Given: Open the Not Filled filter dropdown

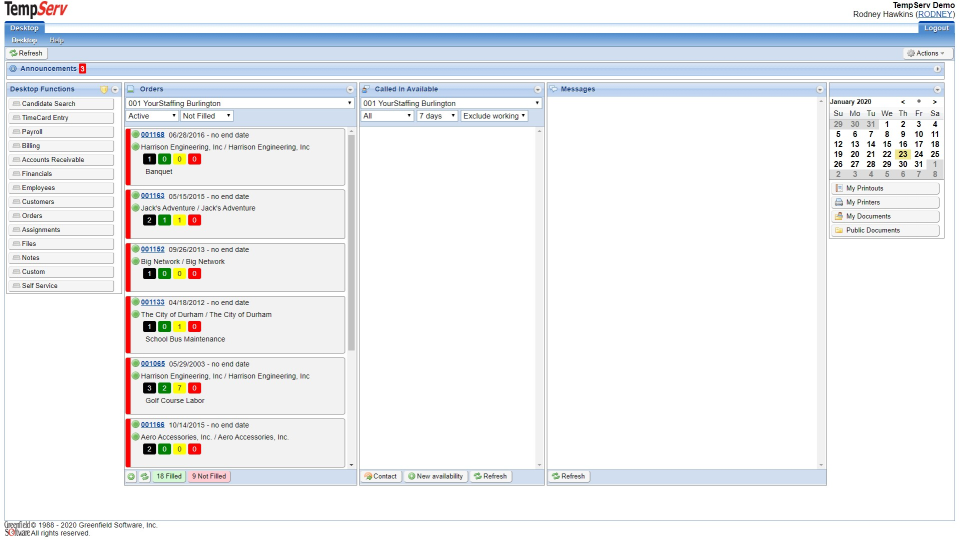Looking at the screenshot, I should [206, 116].
